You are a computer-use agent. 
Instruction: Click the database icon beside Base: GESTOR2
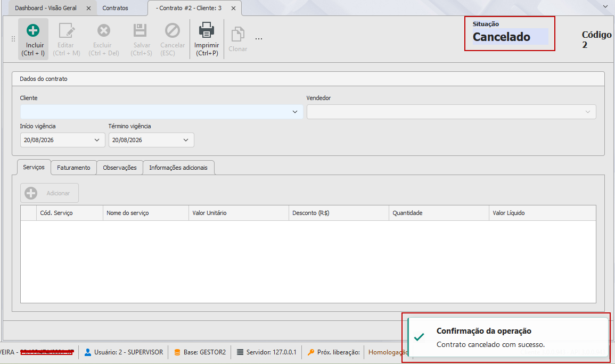point(177,352)
